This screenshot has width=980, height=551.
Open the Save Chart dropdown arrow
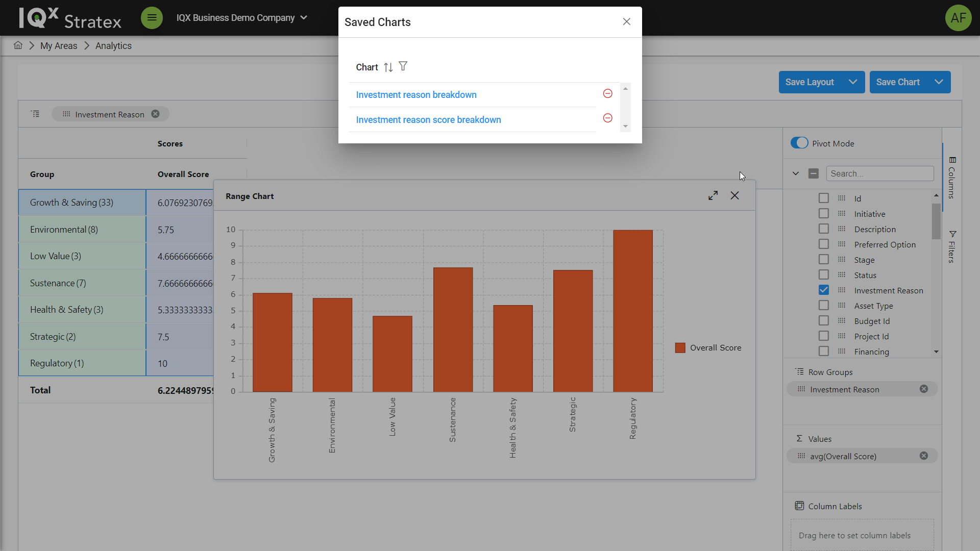click(938, 82)
